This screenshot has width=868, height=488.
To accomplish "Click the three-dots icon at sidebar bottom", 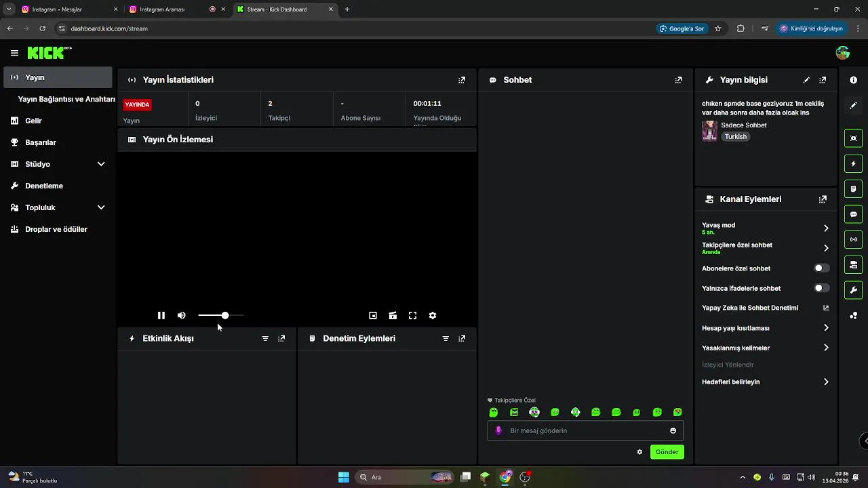I will coord(853,315).
